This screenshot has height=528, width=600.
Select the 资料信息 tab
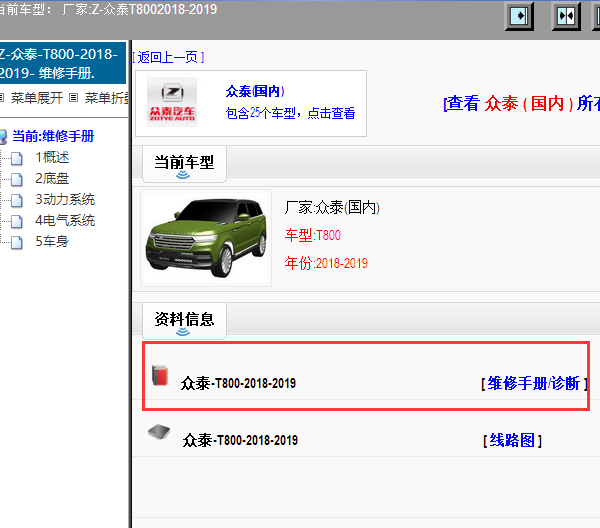184,321
